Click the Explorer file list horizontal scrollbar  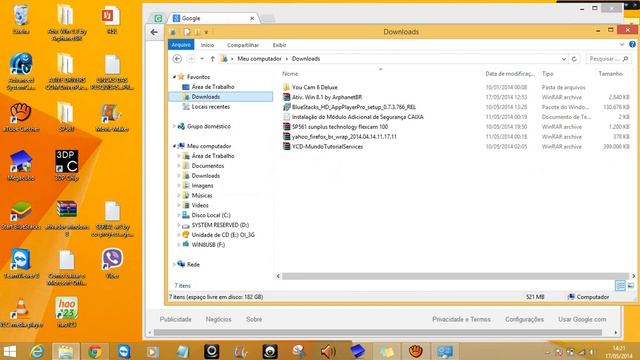coord(455,276)
